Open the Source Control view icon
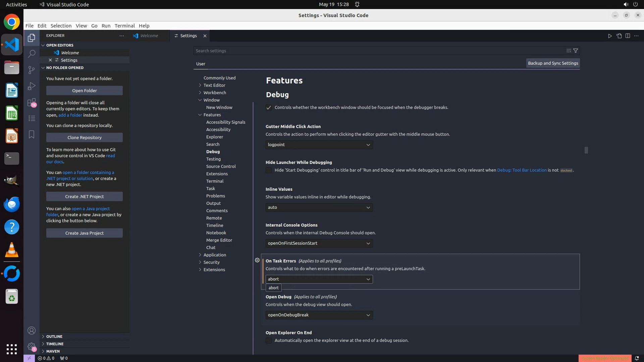The height and width of the screenshot is (362, 644). (32, 70)
